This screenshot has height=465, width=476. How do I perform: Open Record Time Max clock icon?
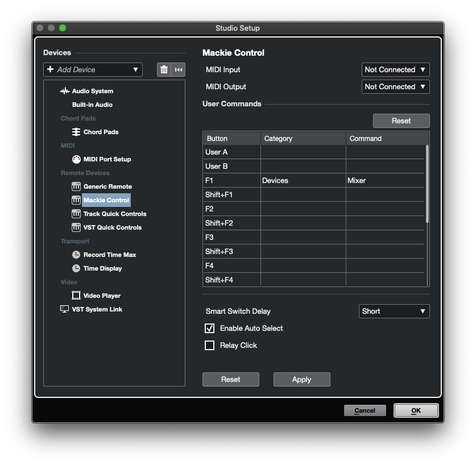pyautogui.click(x=77, y=255)
